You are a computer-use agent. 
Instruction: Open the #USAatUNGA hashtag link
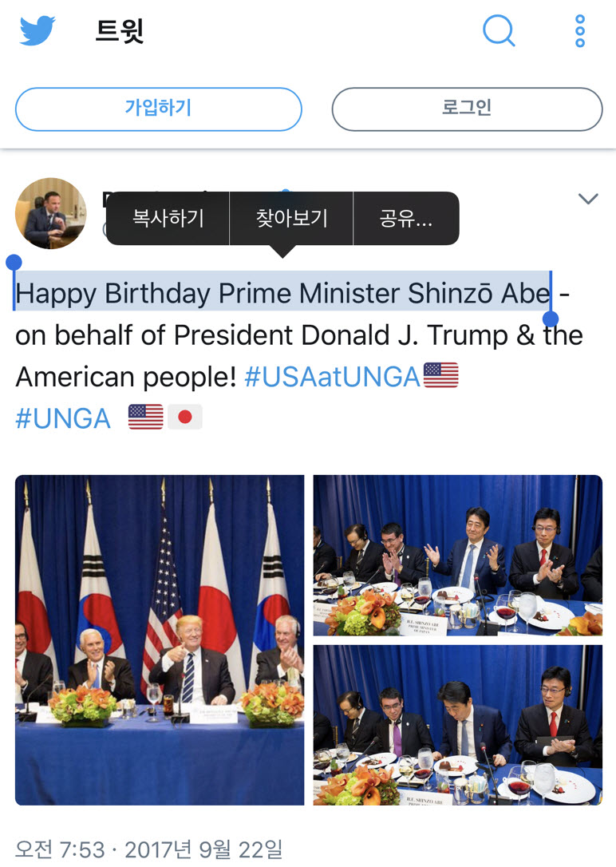coord(332,377)
